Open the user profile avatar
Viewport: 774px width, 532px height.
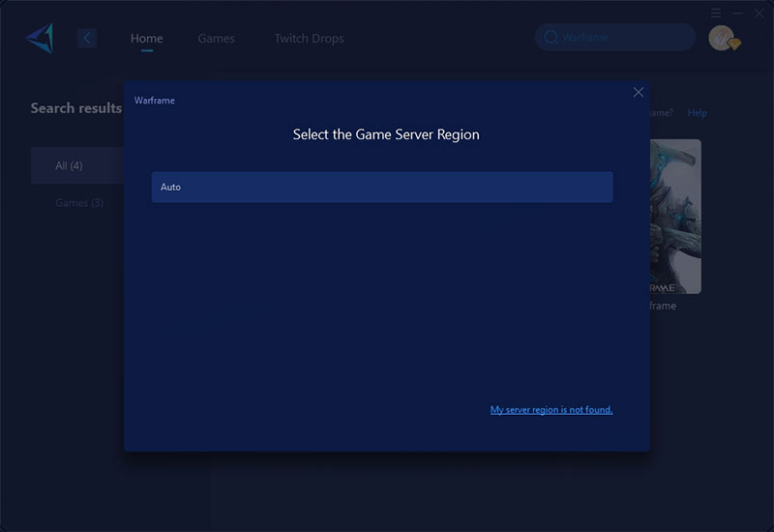tap(722, 38)
